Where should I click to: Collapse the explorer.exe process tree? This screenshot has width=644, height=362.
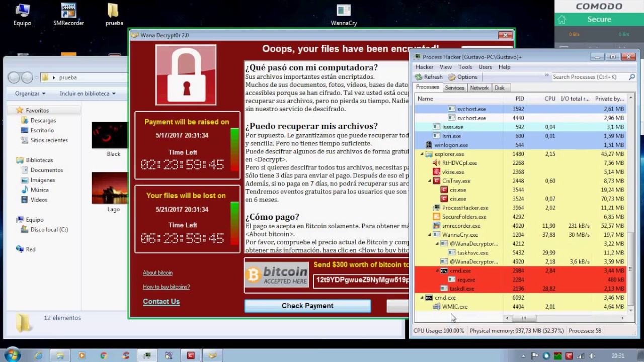click(x=422, y=154)
